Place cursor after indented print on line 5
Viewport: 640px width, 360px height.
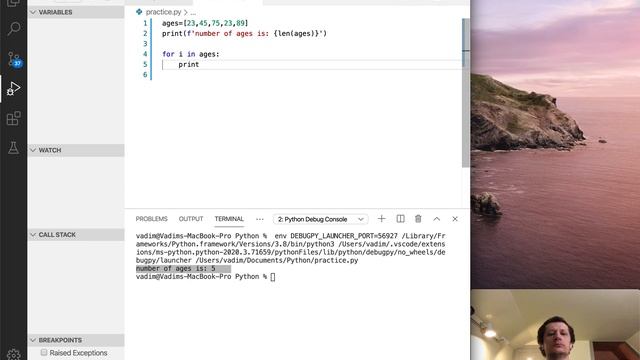(x=200, y=64)
